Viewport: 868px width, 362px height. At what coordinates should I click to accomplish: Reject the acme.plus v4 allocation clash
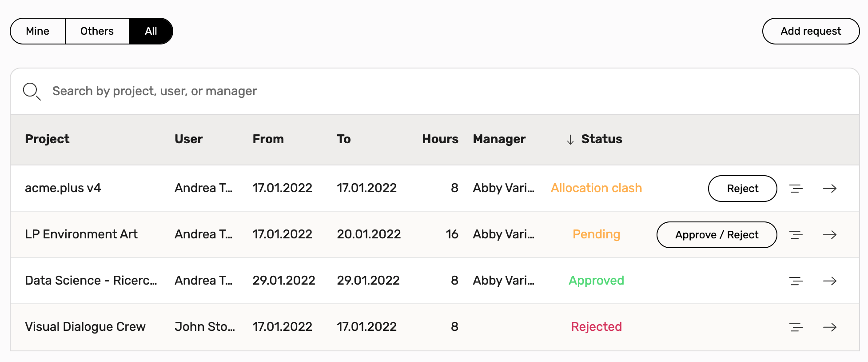[x=742, y=189]
